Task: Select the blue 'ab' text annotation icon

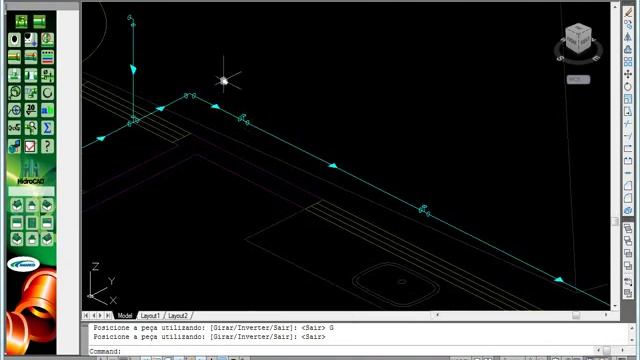Action: tap(47, 110)
